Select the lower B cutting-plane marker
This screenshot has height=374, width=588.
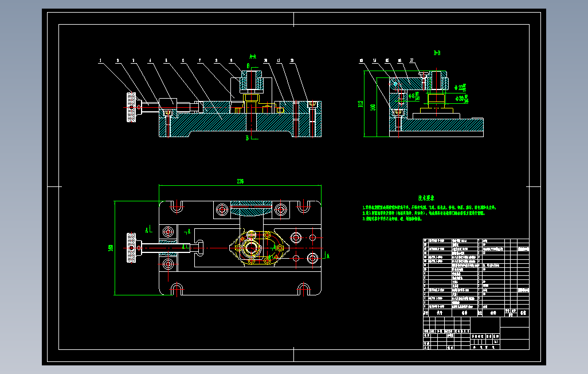click(x=248, y=138)
